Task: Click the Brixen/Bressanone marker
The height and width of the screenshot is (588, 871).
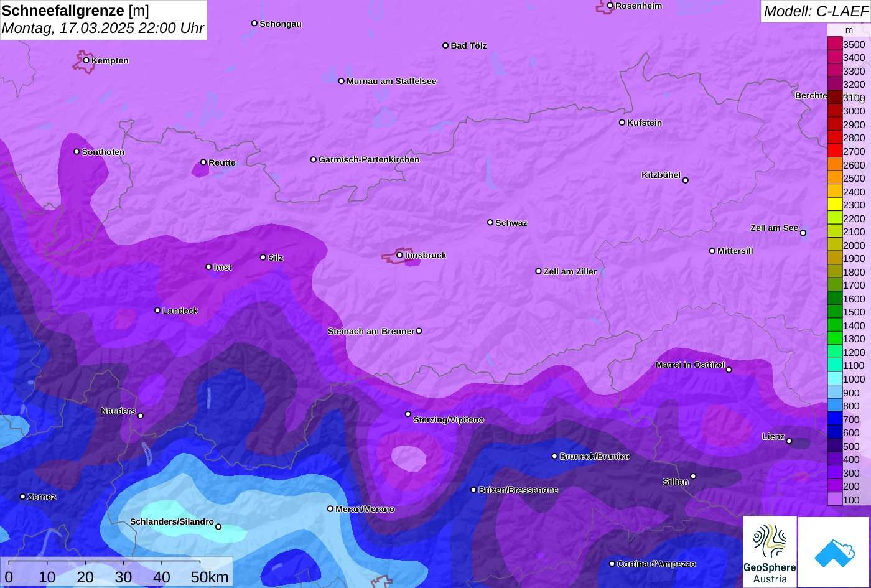Action: point(473,490)
